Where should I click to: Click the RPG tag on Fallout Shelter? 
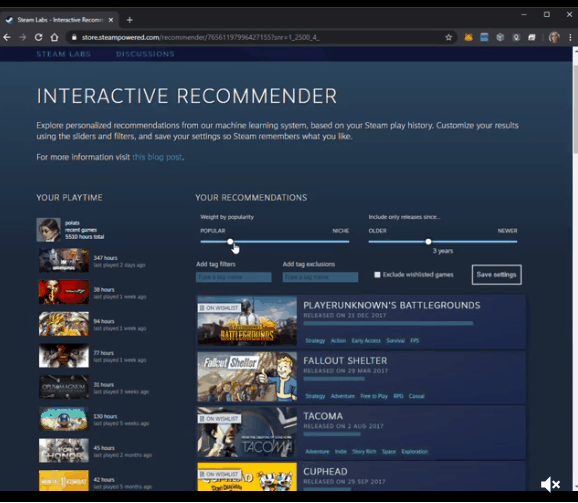point(398,396)
